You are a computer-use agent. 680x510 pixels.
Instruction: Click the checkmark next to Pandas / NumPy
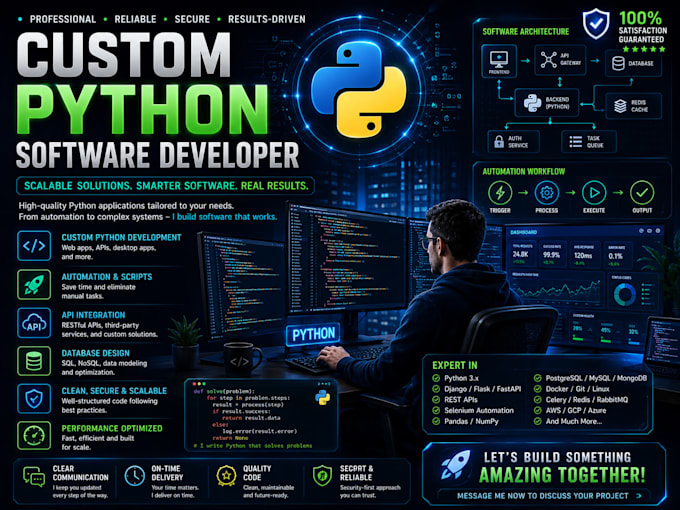tap(436, 422)
